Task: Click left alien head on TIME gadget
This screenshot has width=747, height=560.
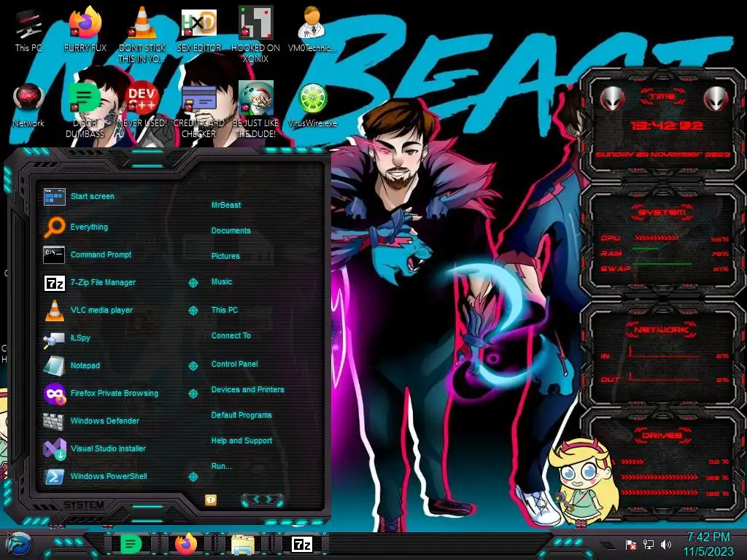Action: [x=612, y=99]
